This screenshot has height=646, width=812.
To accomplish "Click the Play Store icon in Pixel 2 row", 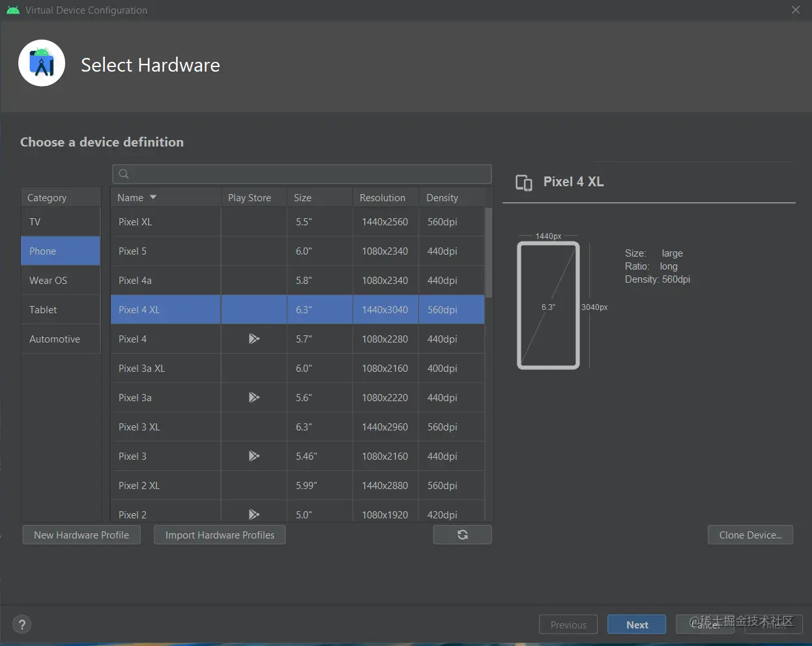I will (x=254, y=514).
